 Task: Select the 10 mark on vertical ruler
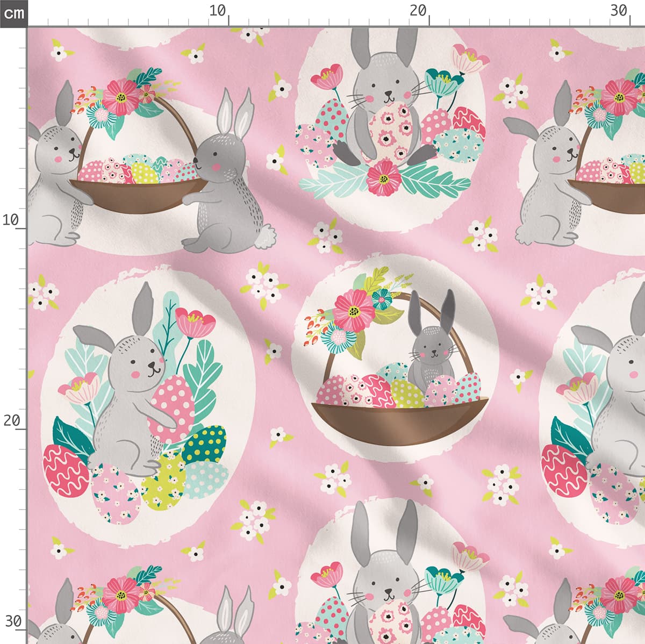click(x=11, y=220)
